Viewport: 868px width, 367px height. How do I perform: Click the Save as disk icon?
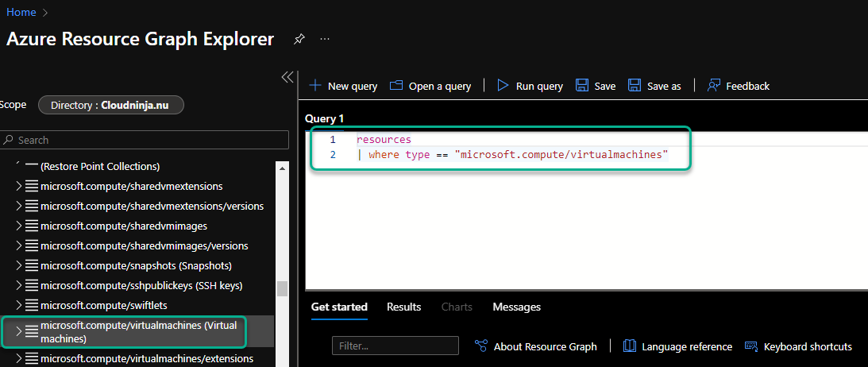click(635, 86)
